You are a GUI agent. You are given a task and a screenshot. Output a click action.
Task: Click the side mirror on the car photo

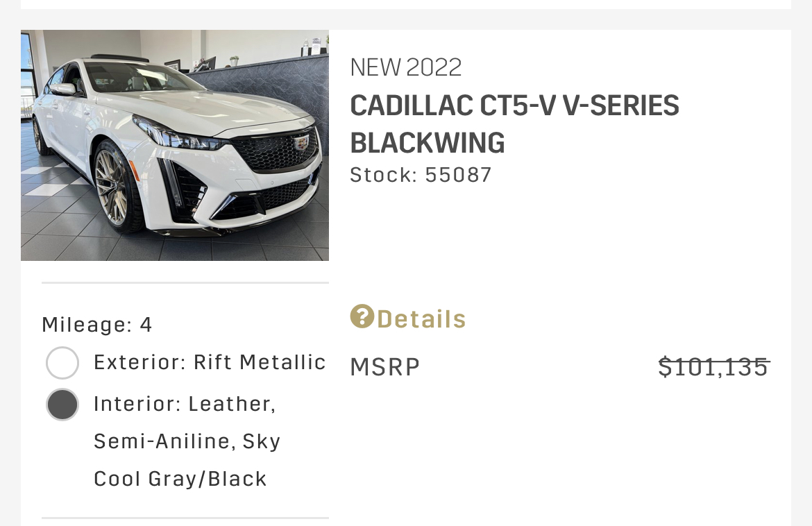pyautogui.click(x=64, y=89)
